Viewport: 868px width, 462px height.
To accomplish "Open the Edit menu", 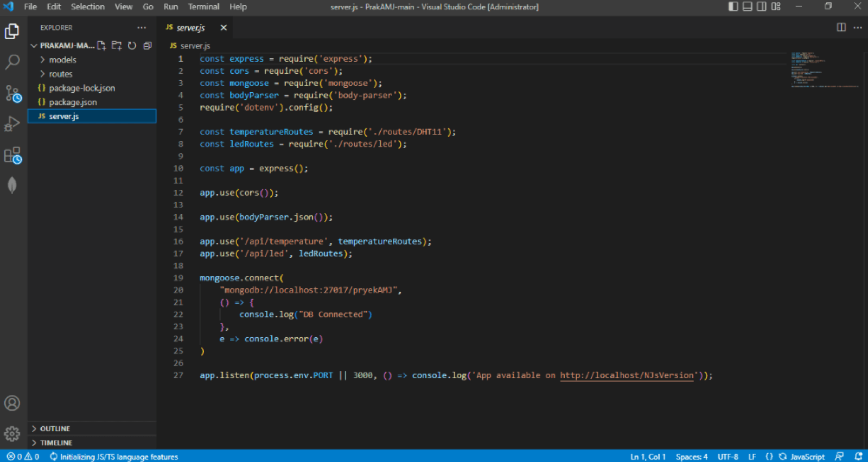I will (x=54, y=7).
